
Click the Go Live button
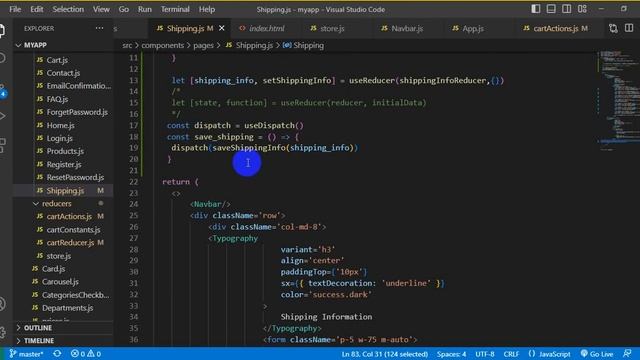point(597,353)
